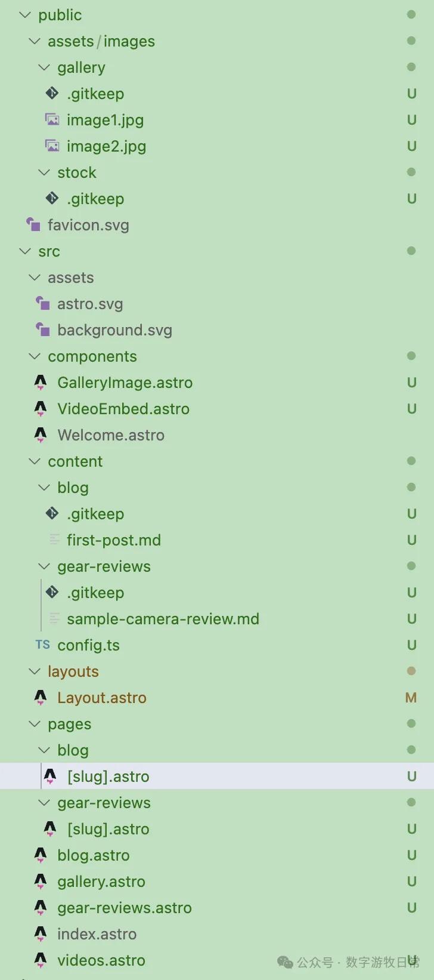434x980 pixels.
Task: Click the markdown icon beside first-post.md
Action: tap(54, 540)
